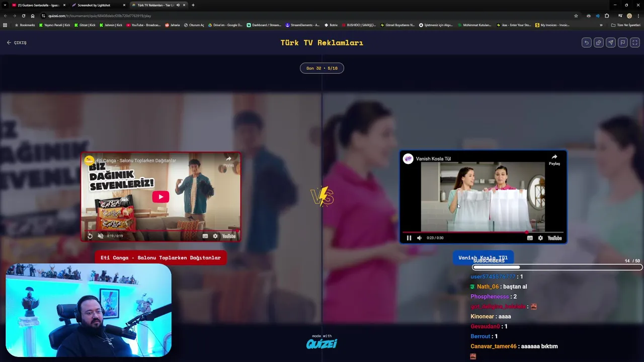Screen dimensions: 644x362
Task: Click chat username Nath_06
Action: click(x=488, y=287)
